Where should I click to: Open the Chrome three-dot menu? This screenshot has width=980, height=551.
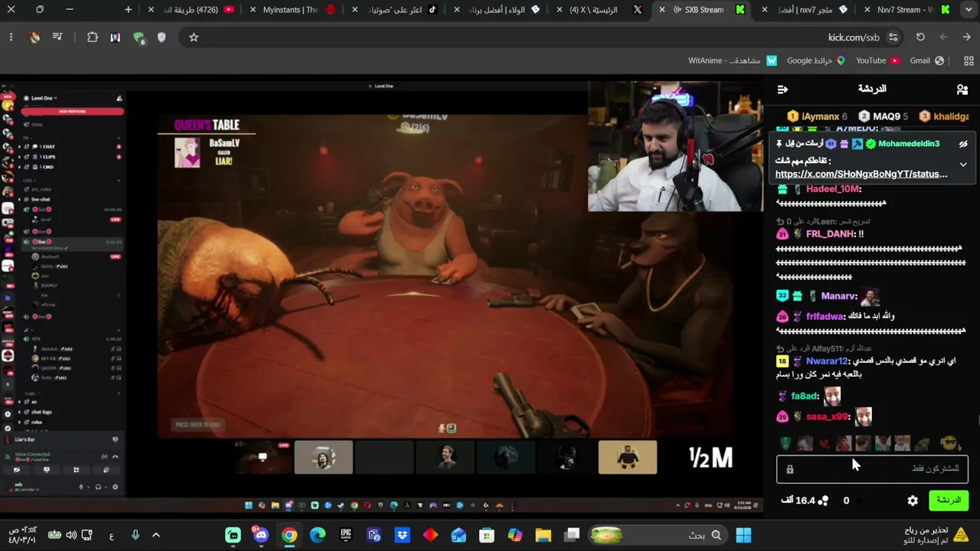coord(11,37)
